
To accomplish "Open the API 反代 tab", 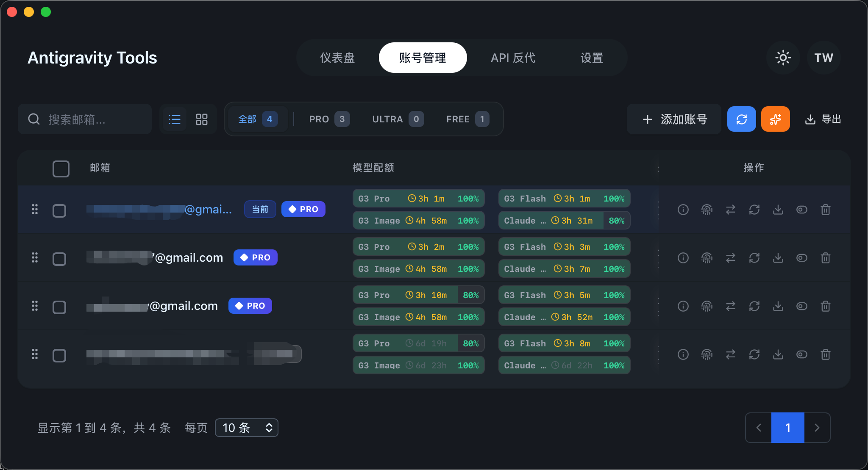I will coord(513,58).
